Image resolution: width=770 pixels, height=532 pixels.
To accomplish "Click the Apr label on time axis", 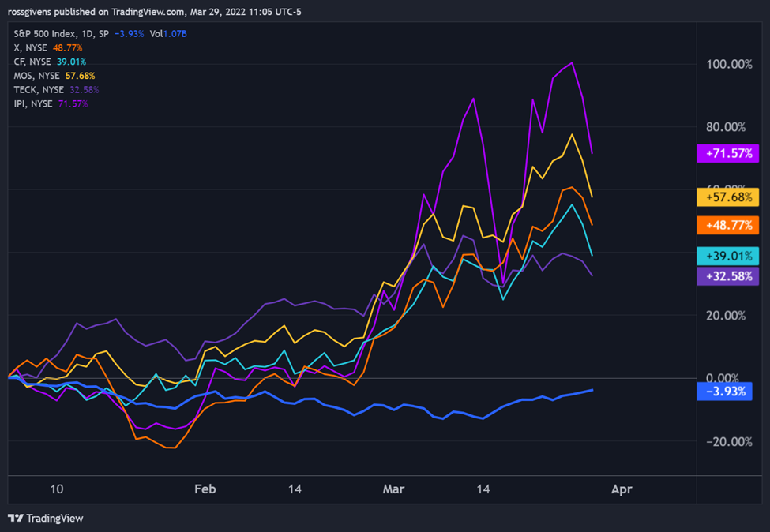I will pyautogui.click(x=622, y=489).
